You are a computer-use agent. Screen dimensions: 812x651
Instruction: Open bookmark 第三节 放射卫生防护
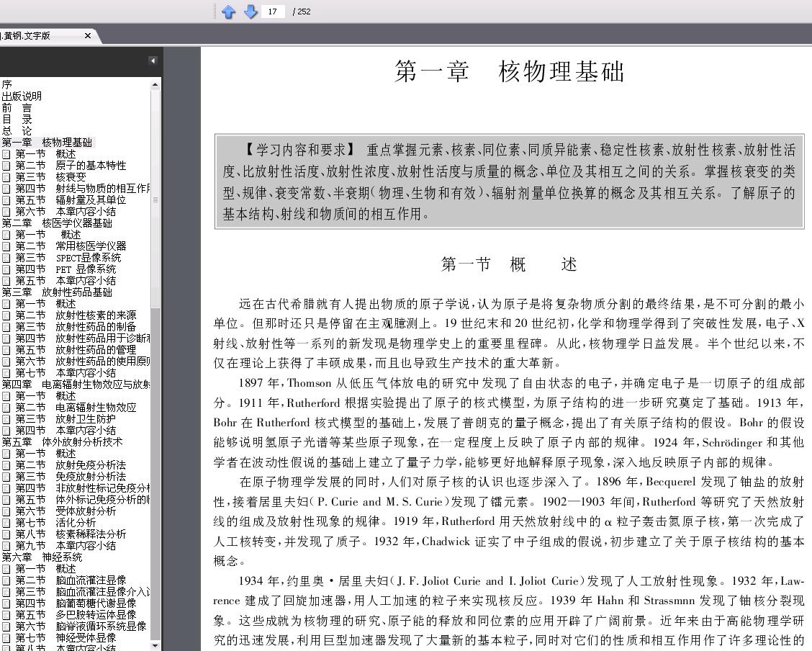coord(66,418)
